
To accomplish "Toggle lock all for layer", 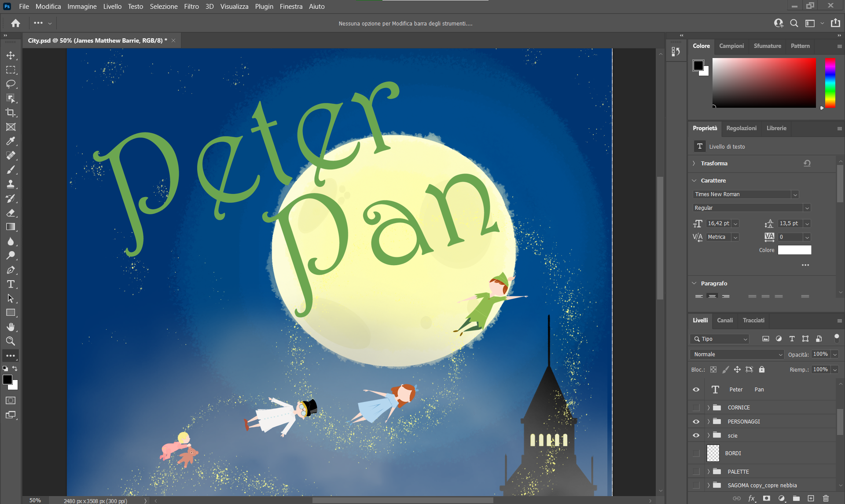I will pyautogui.click(x=762, y=369).
